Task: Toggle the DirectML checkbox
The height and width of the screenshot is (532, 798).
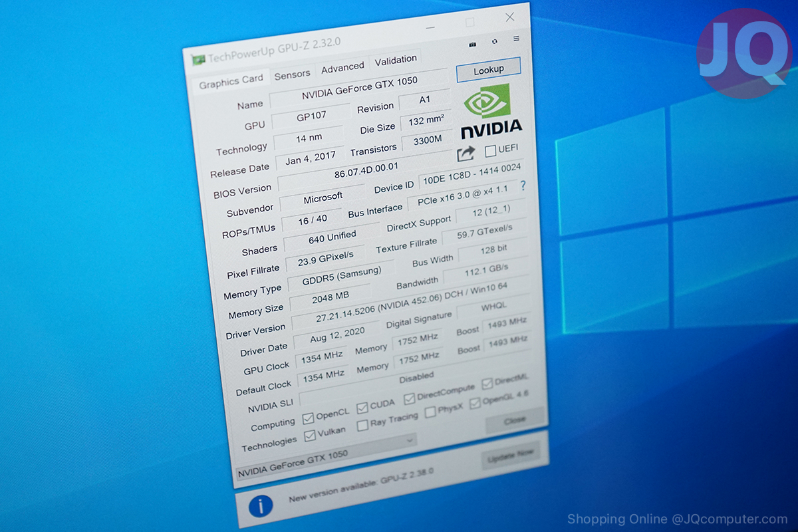Action: (x=487, y=383)
